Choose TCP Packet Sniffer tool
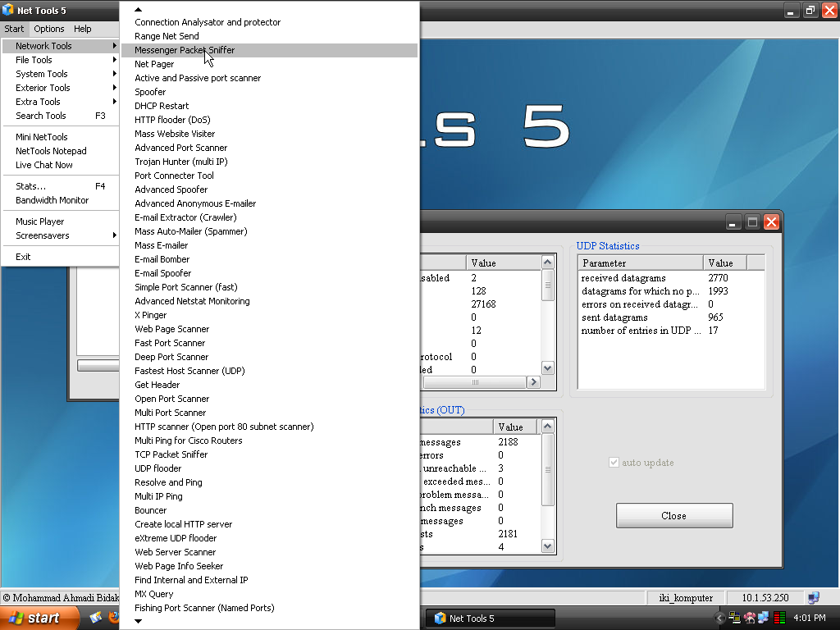Image resolution: width=840 pixels, height=630 pixels. tap(171, 454)
